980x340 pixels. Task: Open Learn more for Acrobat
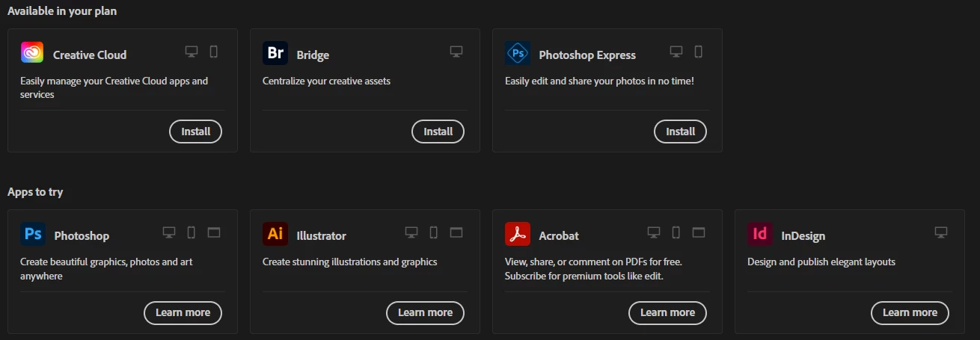click(667, 312)
